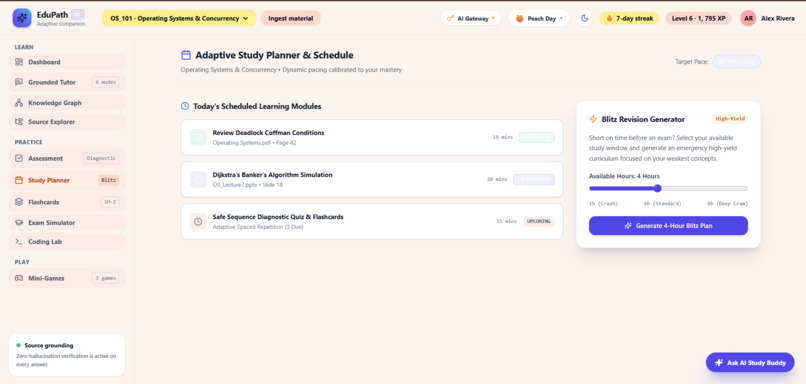Open Coding Lab from the sidebar
Screen dimensions: 806x384
[x=67, y=242]
